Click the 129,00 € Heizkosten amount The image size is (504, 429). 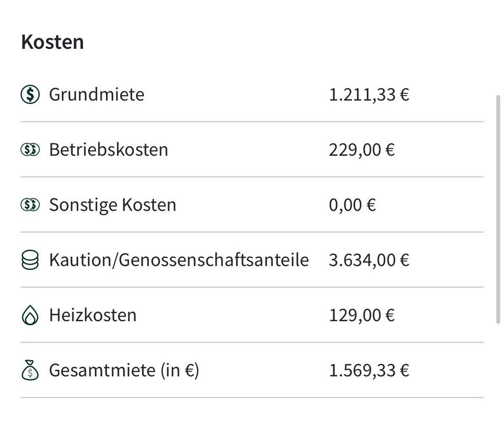[361, 315]
